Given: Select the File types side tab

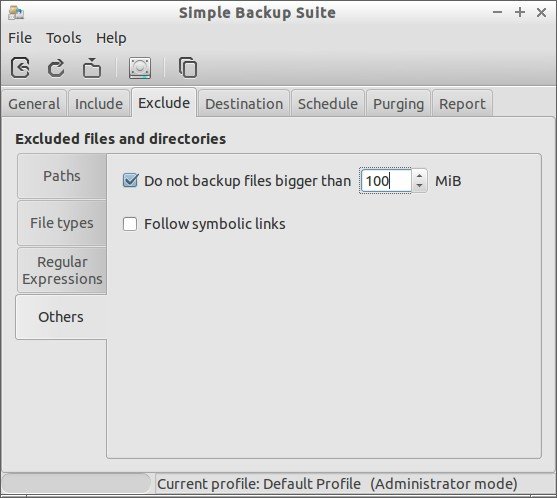Looking at the screenshot, I should [x=62, y=223].
